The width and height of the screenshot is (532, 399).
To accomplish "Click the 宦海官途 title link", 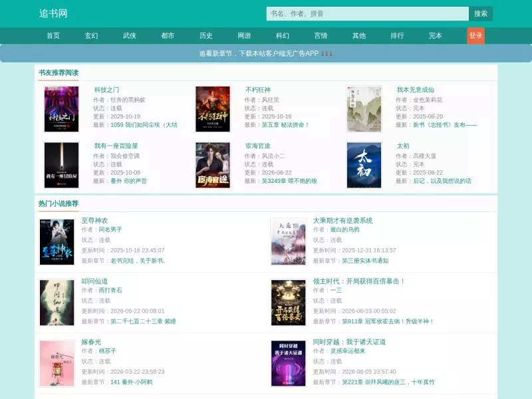I will (258, 146).
